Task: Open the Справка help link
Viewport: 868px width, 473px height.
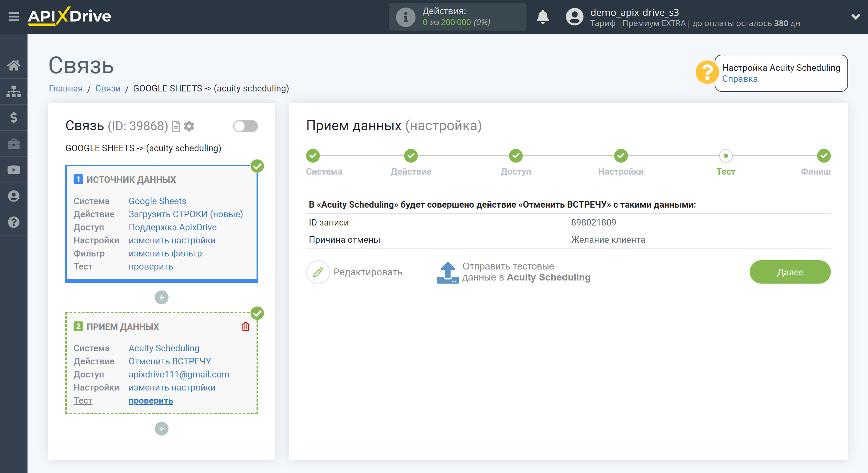Action: (x=740, y=79)
